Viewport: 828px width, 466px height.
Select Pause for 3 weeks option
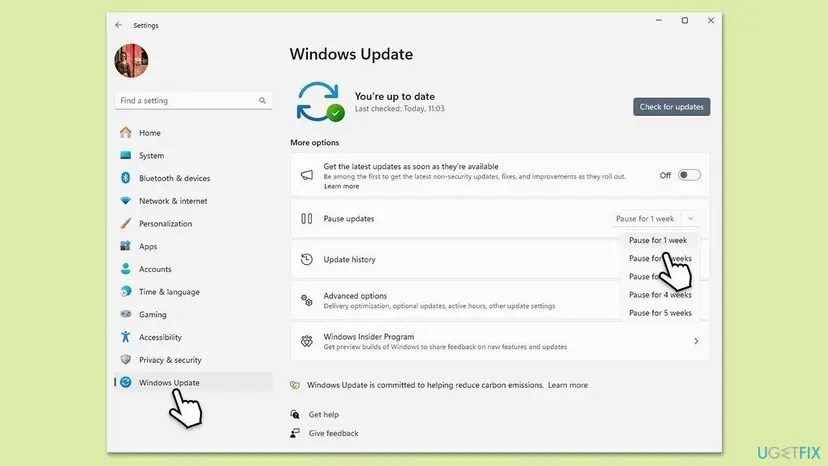coord(660,276)
